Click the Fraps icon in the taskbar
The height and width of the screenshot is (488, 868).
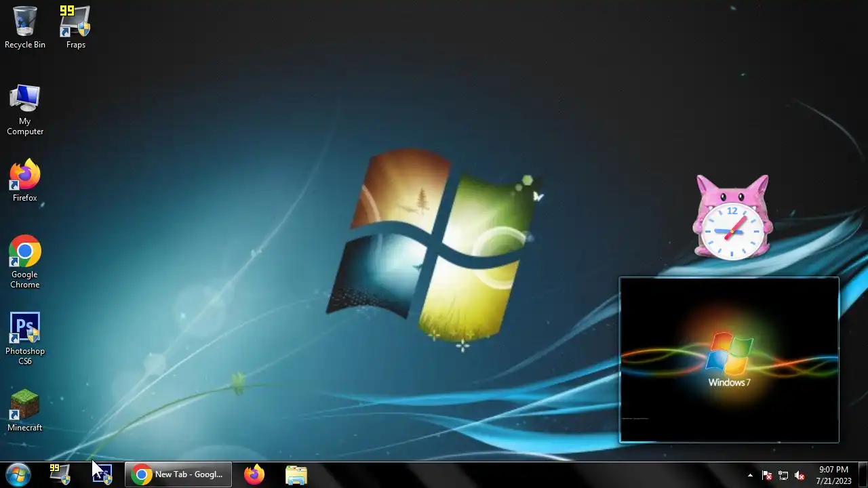60,474
